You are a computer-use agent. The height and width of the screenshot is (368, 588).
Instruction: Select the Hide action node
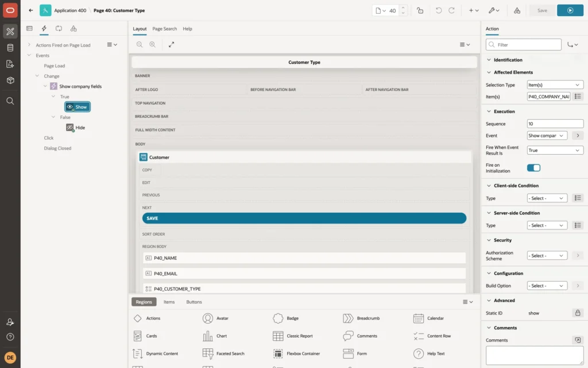(76, 128)
